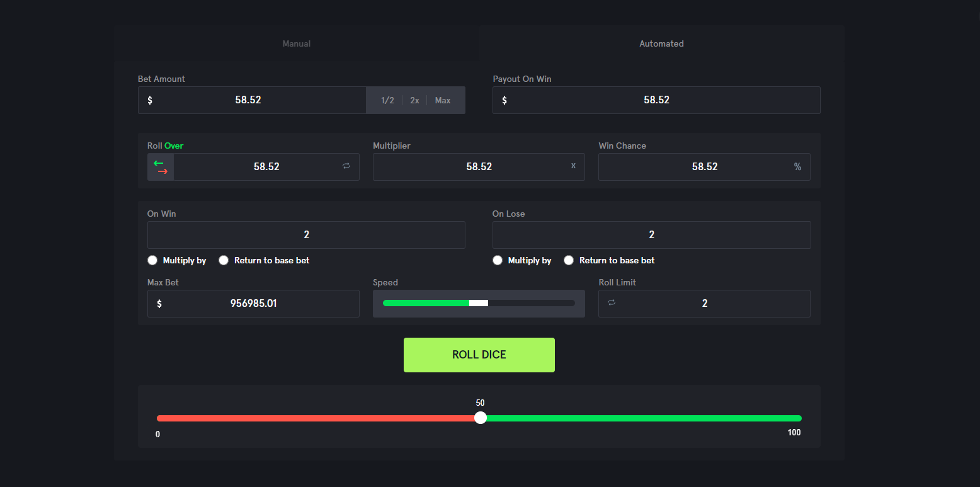Set bet to maximum with Max button
The width and height of the screenshot is (980, 487).
click(443, 100)
